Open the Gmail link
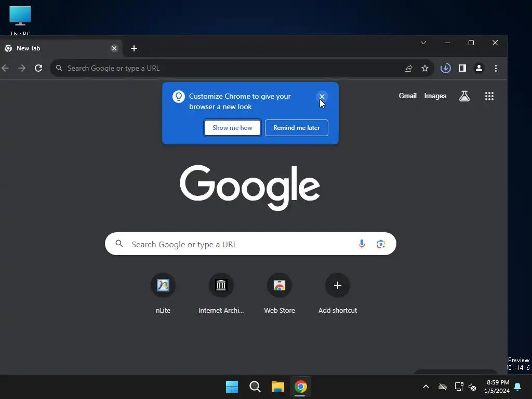Viewport: 532px width, 399px height. pos(407,96)
